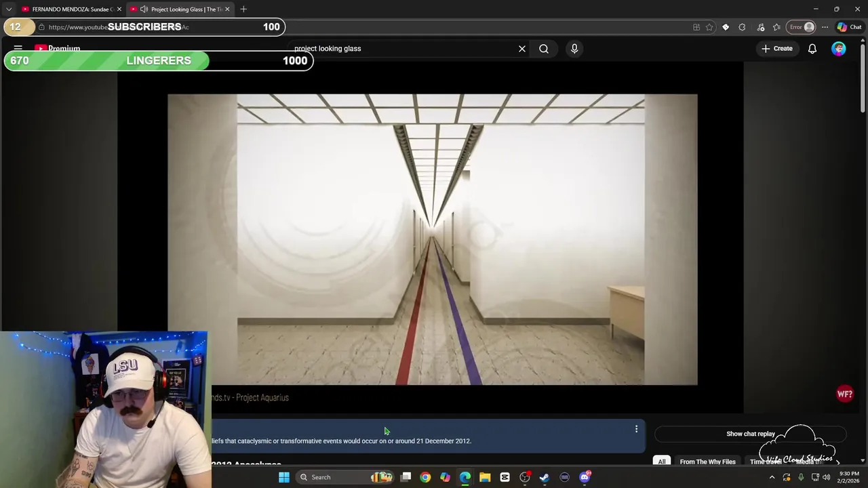Viewport: 868px width, 488px height.
Task: Click the sync icon in system tray
Action: (787, 477)
